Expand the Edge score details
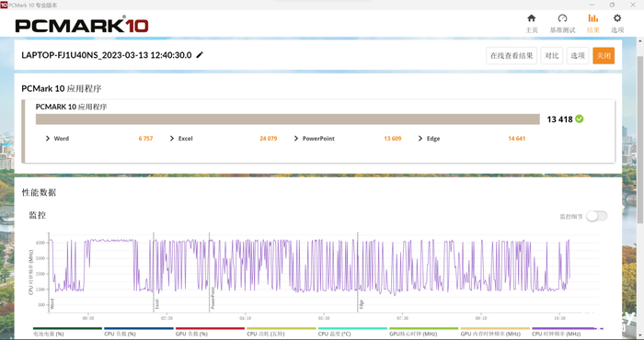 (420, 139)
